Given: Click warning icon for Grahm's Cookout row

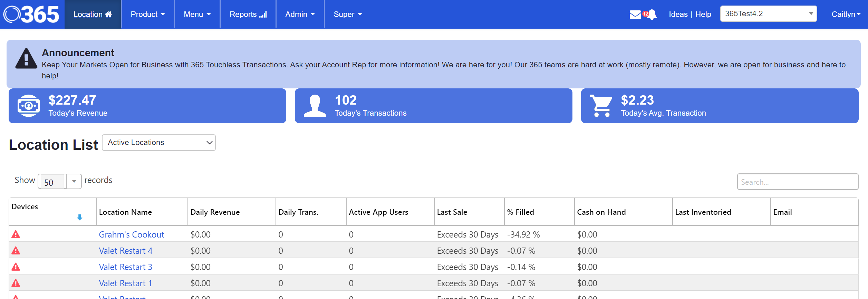Looking at the screenshot, I should [x=16, y=235].
